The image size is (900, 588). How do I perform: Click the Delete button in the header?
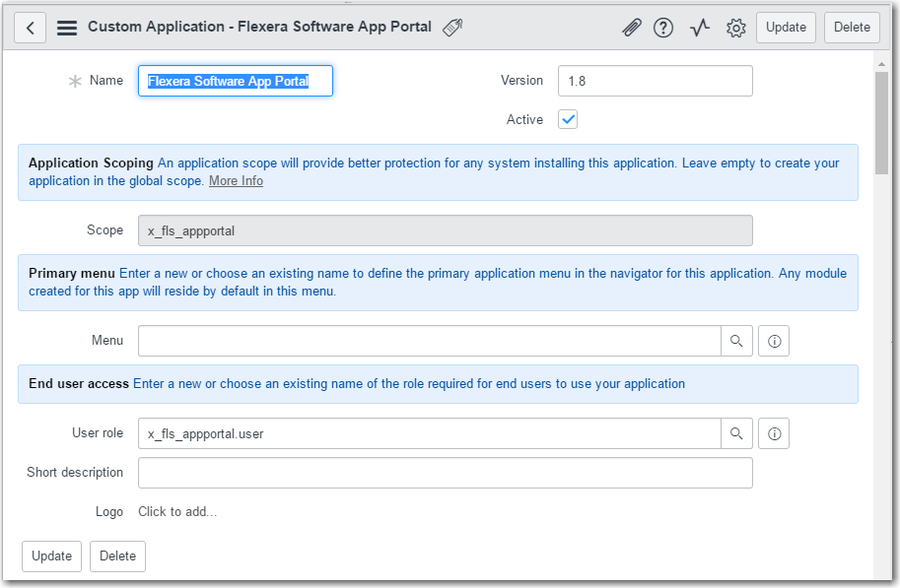tap(852, 28)
